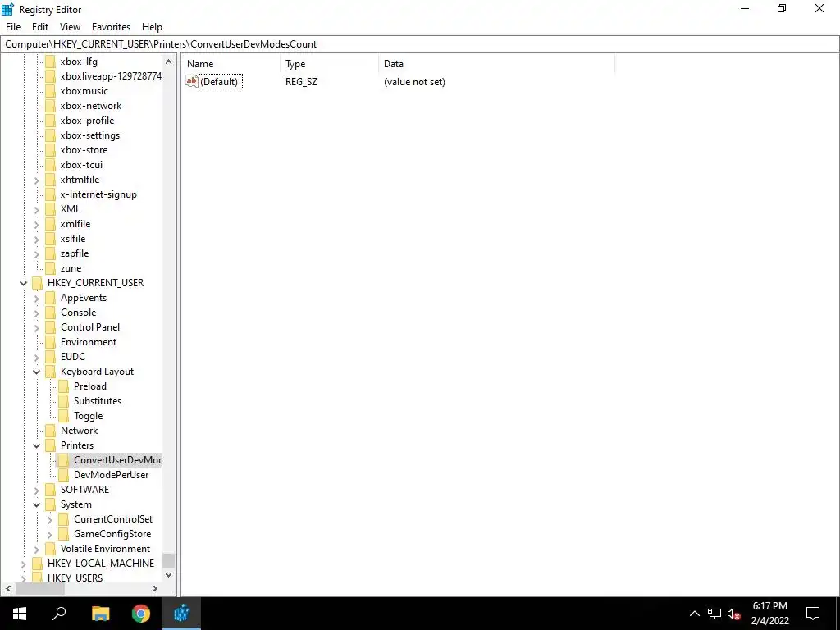Click the Printers folder icon
840x630 pixels.
tap(50, 445)
